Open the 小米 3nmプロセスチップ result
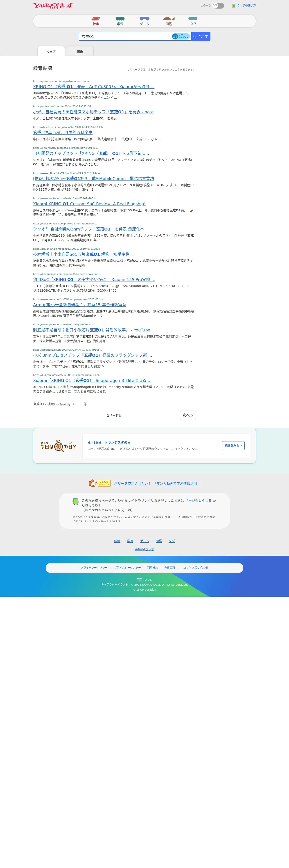 (x=93, y=355)
